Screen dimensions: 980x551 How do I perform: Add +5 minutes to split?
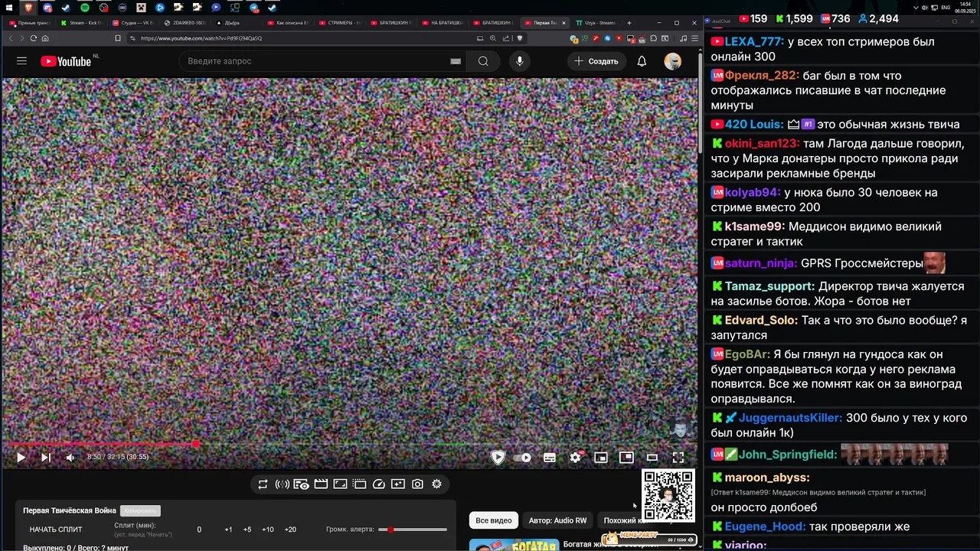247,530
